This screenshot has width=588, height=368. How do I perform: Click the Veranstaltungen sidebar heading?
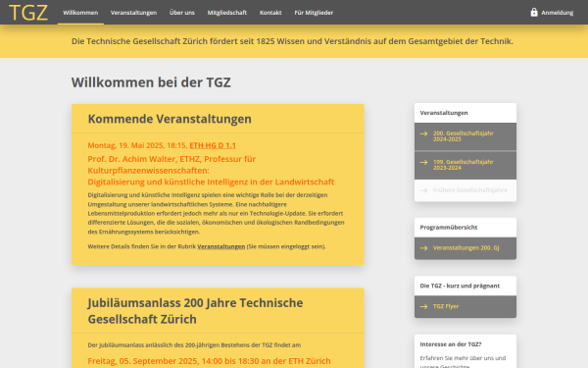444,113
